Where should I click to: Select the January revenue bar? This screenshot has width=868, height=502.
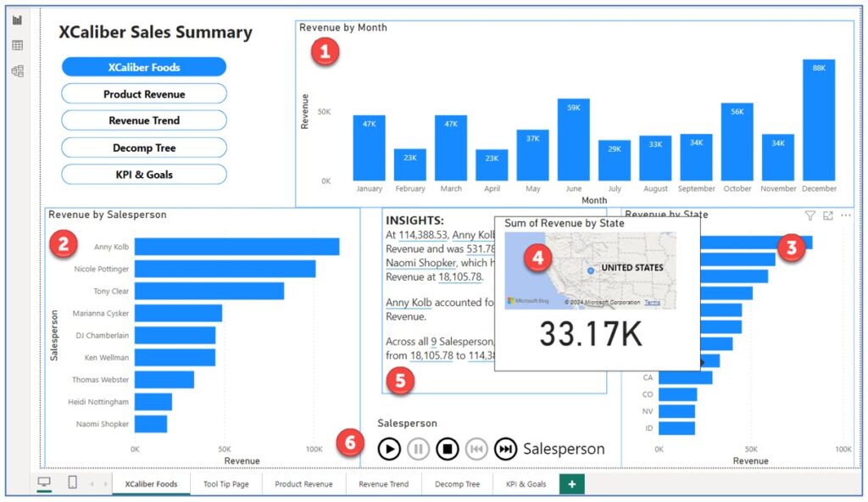point(370,148)
